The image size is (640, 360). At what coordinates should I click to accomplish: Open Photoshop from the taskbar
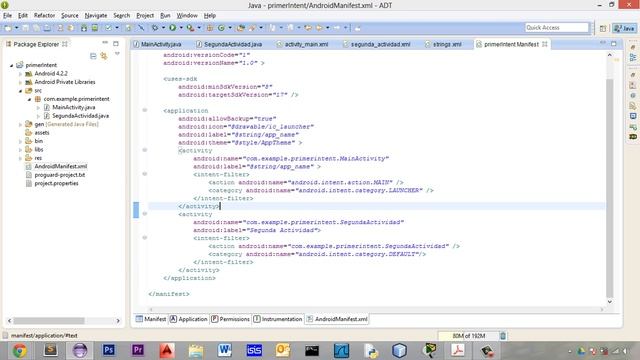click(x=109, y=351)
